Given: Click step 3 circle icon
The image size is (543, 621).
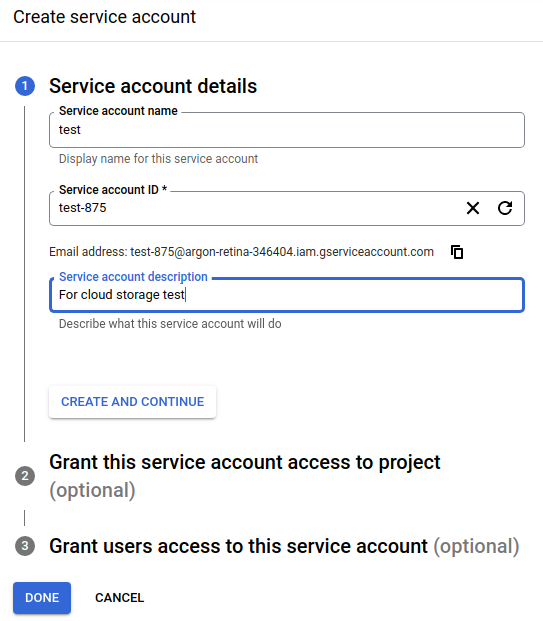Looking at the screenshot, I should point(25,546).
